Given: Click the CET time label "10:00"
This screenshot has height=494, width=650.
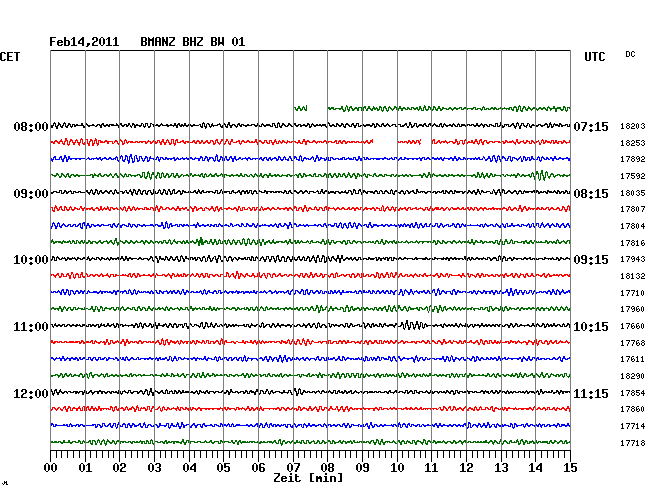Looking at the screenshot, I should (31, 260).
